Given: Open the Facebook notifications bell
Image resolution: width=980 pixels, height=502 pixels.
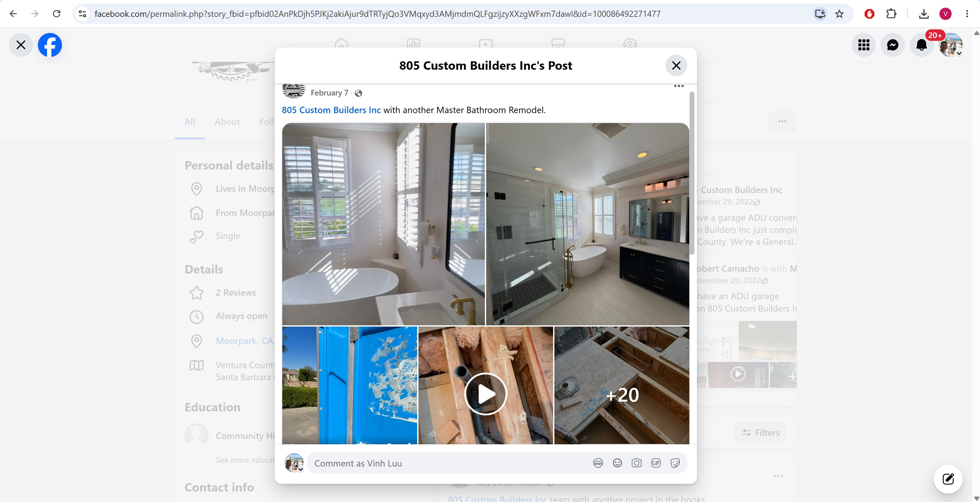Looking at the screenshot, I should pyautogui.click(x=921, y=45).
